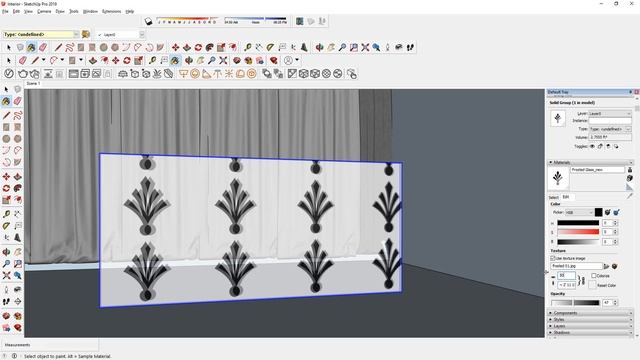Toggle the lock icon in Entity Info

pos(600,146)
